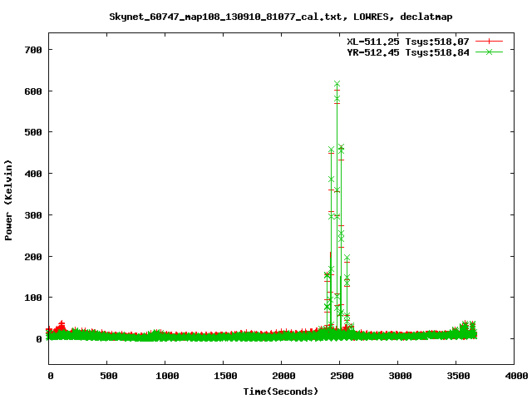Click the 0 tick label on y-axis
This screenshot has height=399, width=532.
(x=39, y=339)
